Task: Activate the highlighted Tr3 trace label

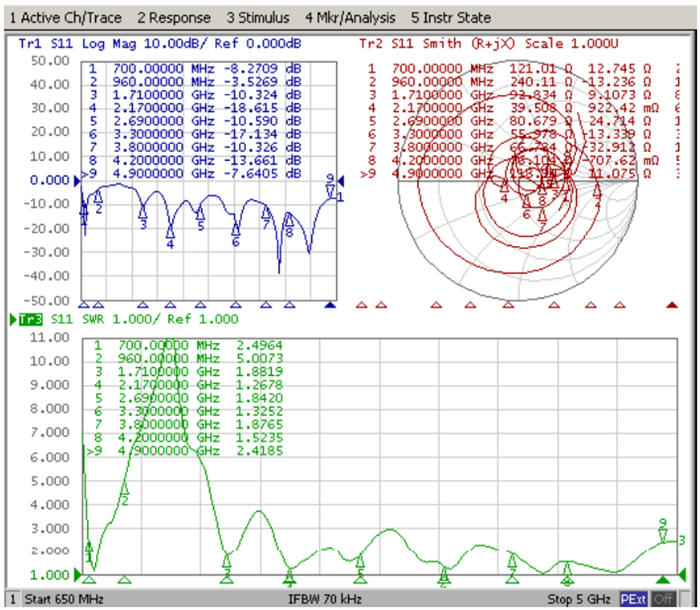Action: pos(30,320)
